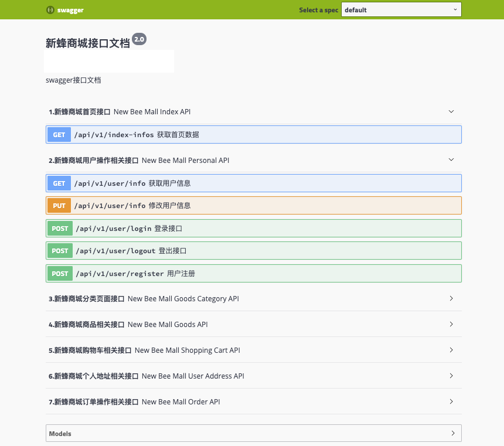This screenshot has width=504, height=446.
Task: Click the 登录接口 endpoint description
Action: 168,229
